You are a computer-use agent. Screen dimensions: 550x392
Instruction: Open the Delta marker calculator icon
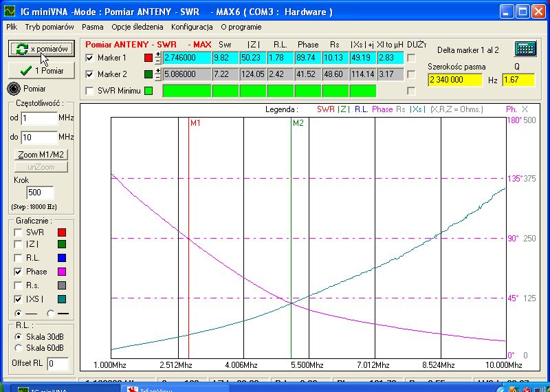point(526,49)
